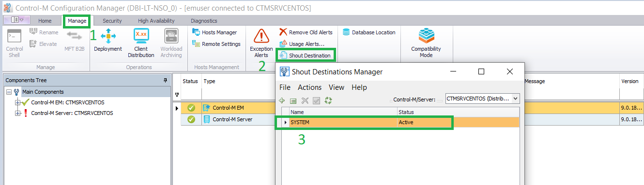Open Exception Alerts
The width and height of the screenshot is (644, 185).
tap(261, 43)
